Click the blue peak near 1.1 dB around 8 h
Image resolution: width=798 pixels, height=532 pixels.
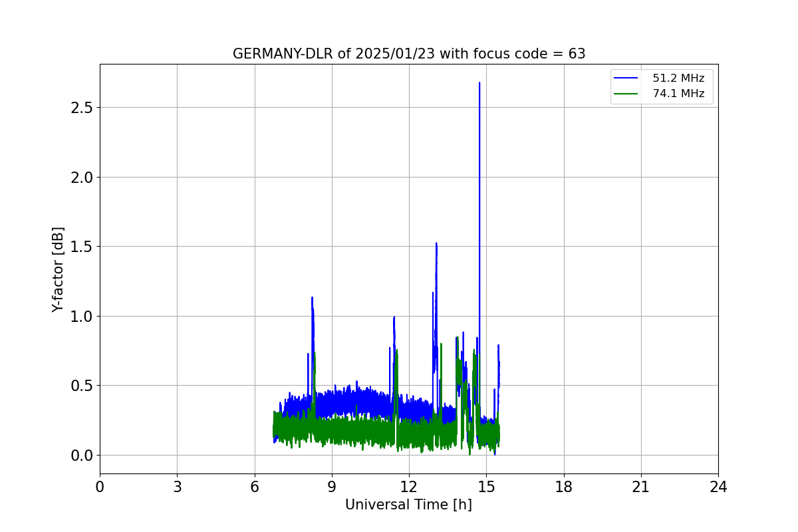312,298
